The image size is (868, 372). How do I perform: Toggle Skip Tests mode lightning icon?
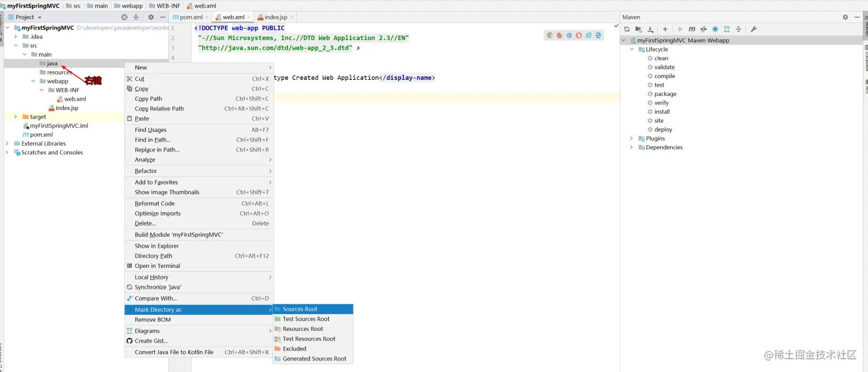(715, 29)
